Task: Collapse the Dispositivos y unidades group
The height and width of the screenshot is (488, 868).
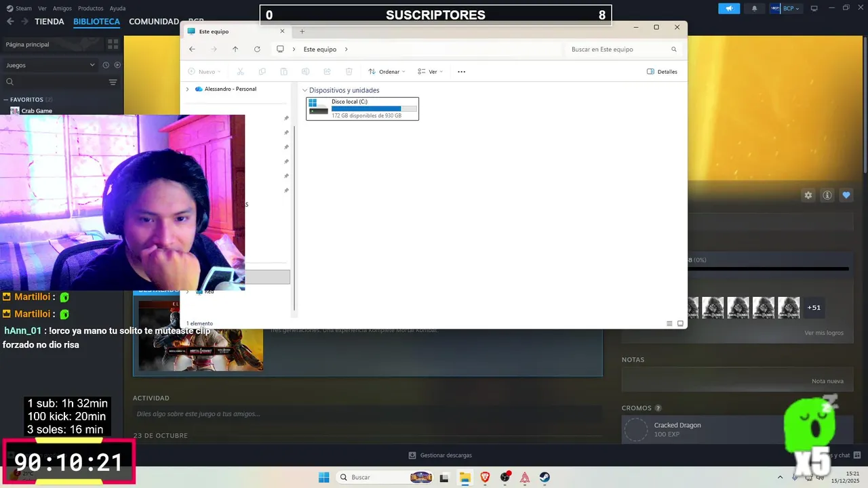Action: (x=305, y=90)
